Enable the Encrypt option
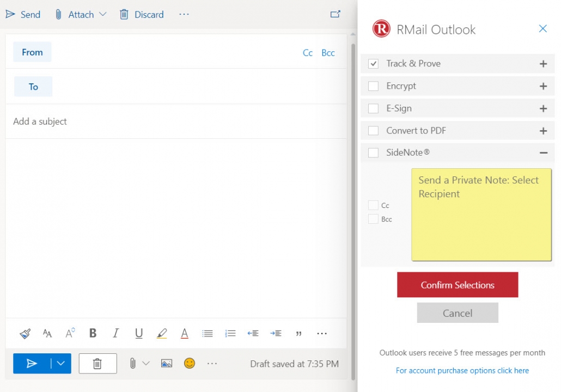Viewport: 561px width, 392px height. (373, 85)
